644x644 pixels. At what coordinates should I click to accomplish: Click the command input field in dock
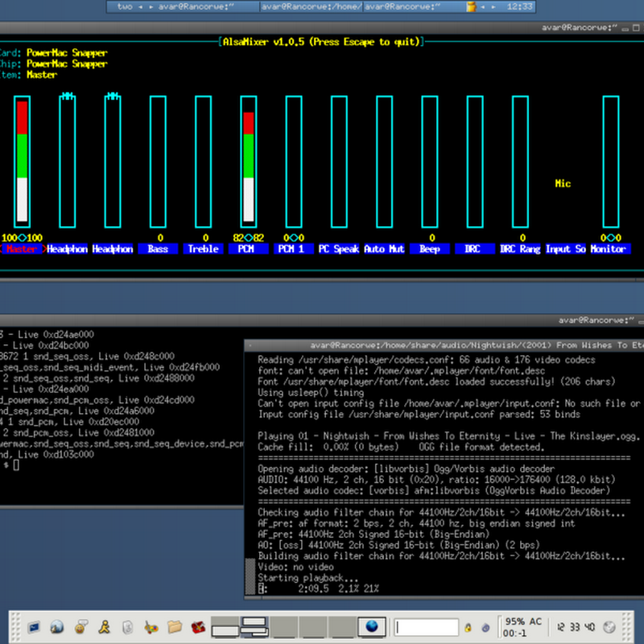point(427,626)
